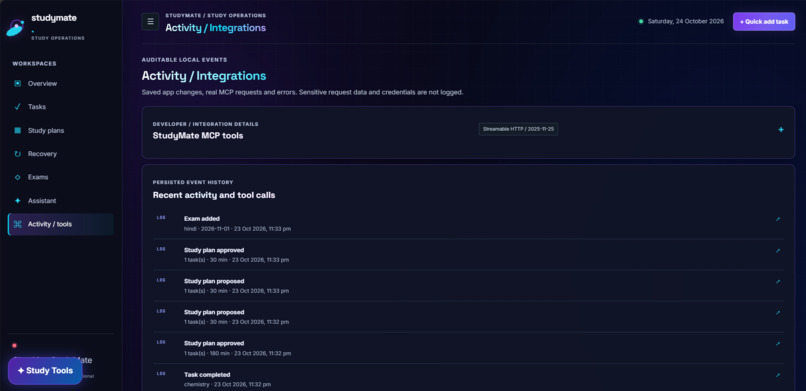Screen dimensions: 806x391
Task: Click the red status dot in sidebar footer
Action: [14, 345]
